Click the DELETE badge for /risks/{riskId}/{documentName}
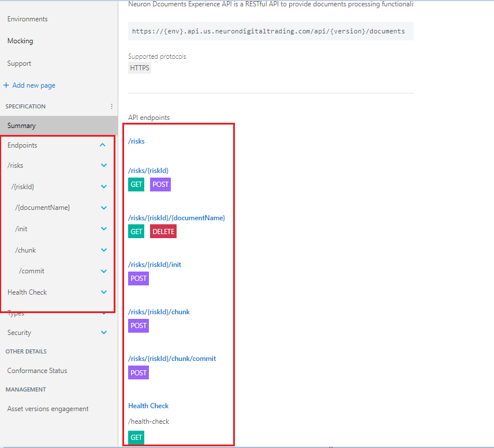 point(163,231)
